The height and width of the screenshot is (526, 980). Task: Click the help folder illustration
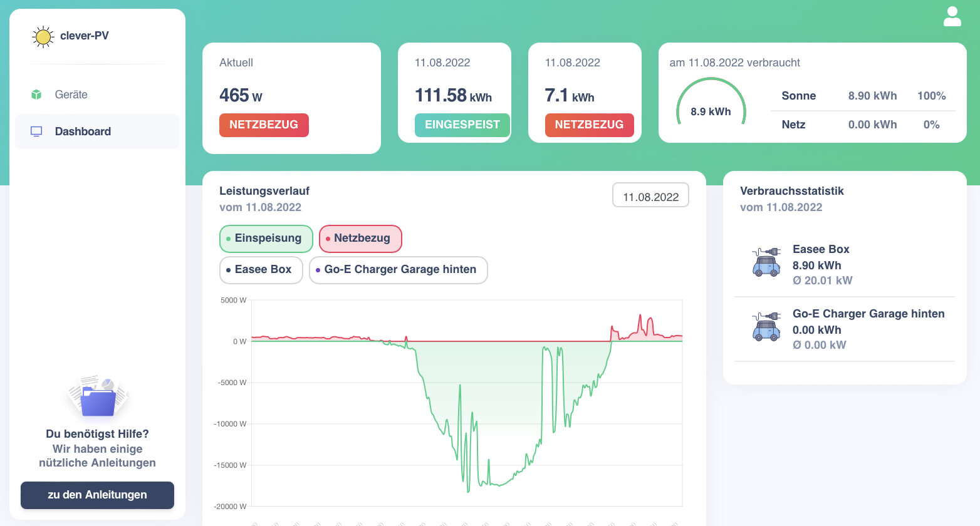(97, 396)
